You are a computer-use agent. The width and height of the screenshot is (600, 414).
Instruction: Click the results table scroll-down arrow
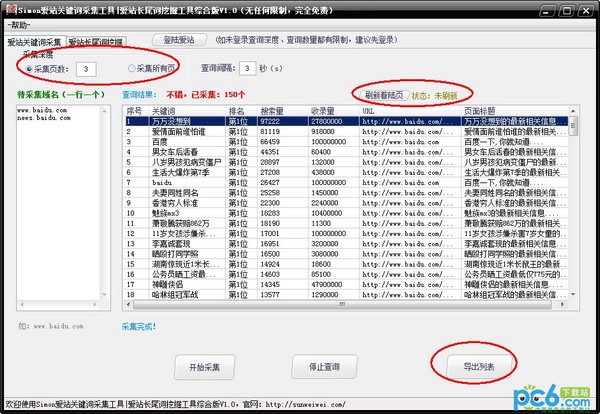[573, 294]
